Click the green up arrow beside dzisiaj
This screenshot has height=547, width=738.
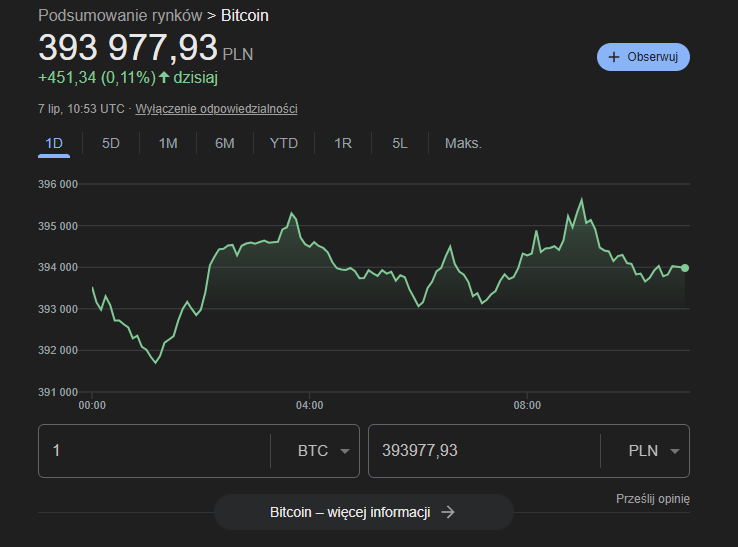[x=164, y=77]
